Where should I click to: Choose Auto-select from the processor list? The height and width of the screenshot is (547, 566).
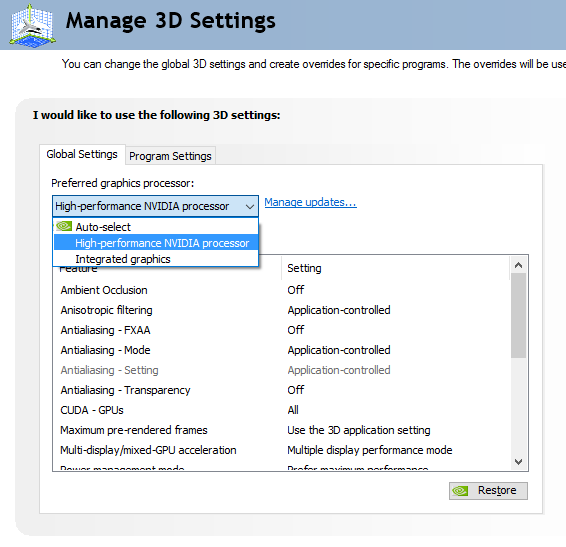point(156,227)
